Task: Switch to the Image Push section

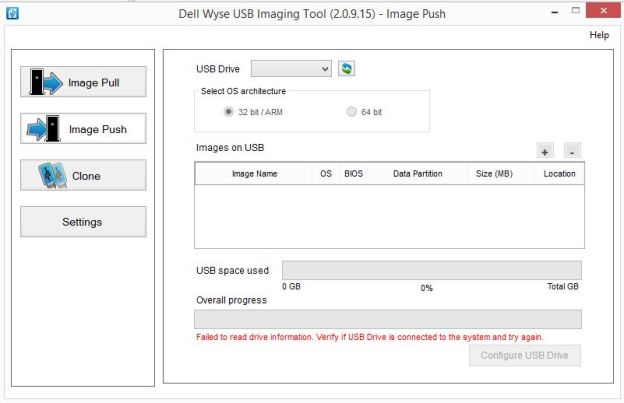Action: tap(83, 129)
